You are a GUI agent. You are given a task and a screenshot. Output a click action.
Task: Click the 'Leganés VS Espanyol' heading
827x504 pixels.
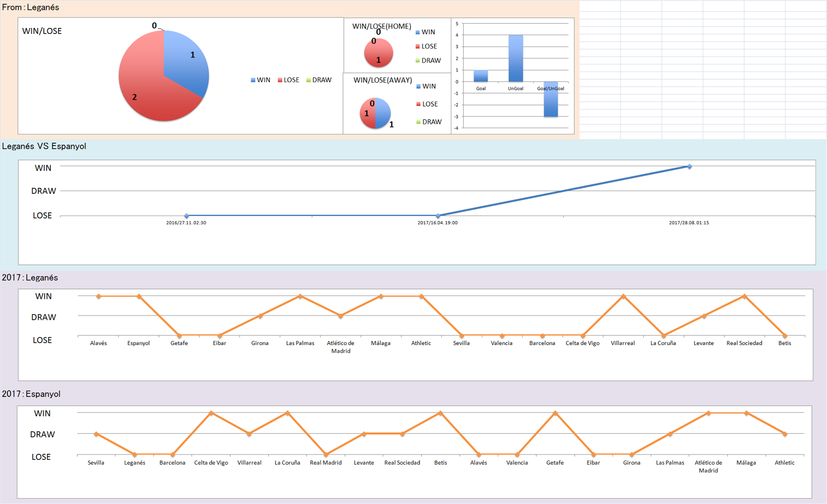click(44, 146)
